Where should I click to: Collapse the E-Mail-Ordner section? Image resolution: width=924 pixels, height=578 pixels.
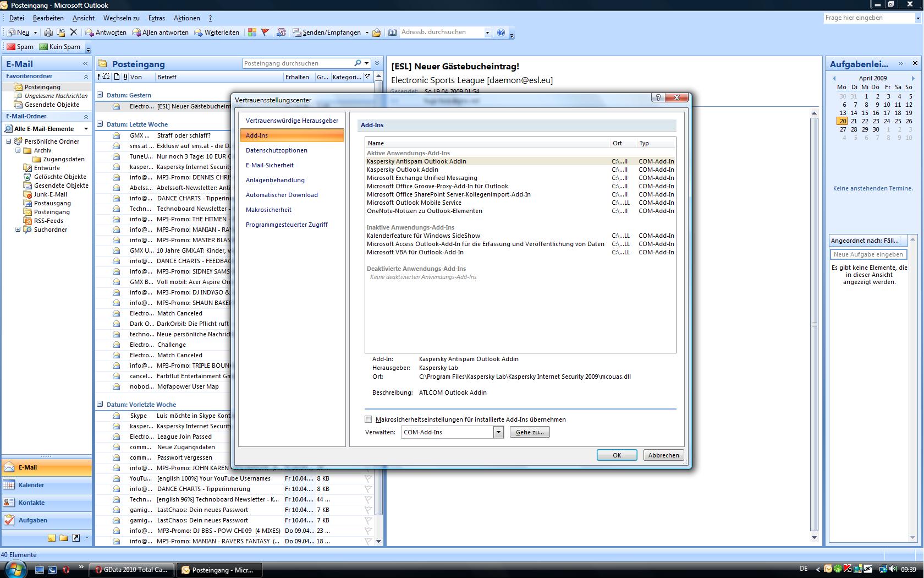(x=86, y=116)
